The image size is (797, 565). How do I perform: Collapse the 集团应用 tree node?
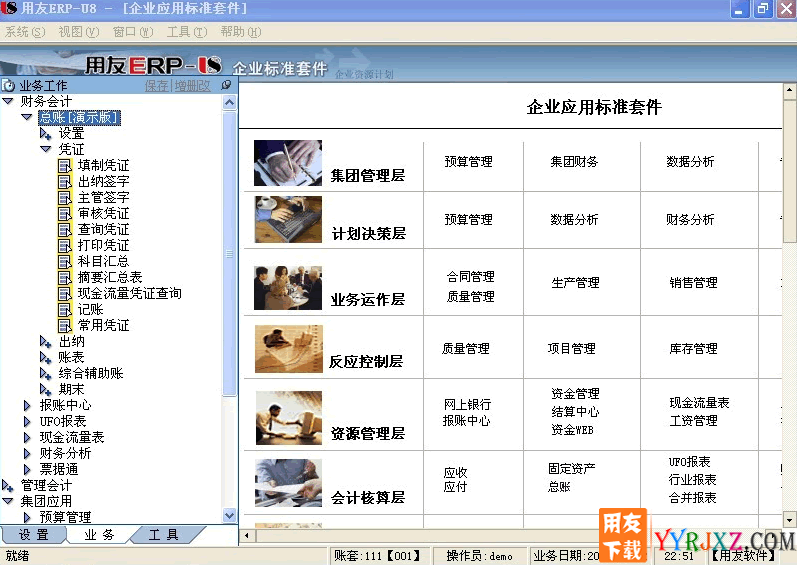8,501
